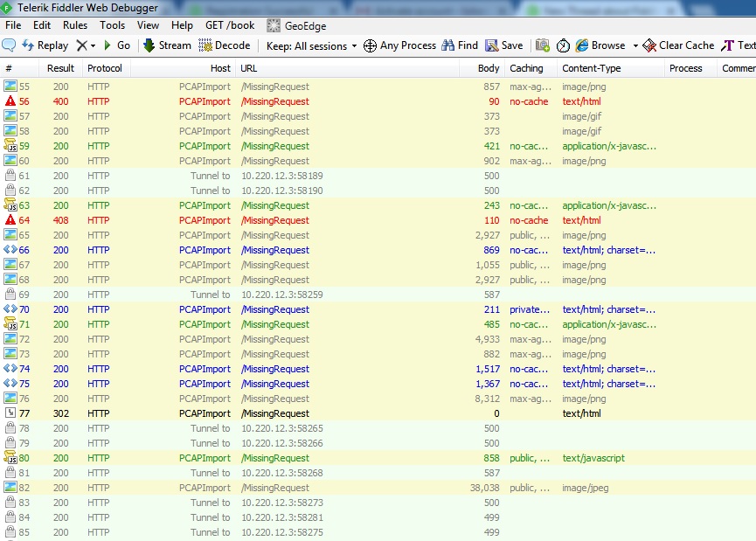Click the Go resume button
Screen dimensions: 756x541
pyautogui.click(x=117, y=45)
